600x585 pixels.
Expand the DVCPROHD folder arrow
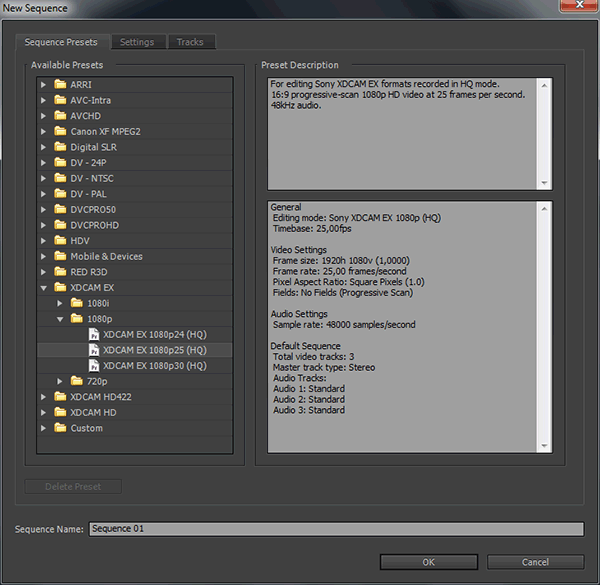pyautogui.click(x=44, y=225)
